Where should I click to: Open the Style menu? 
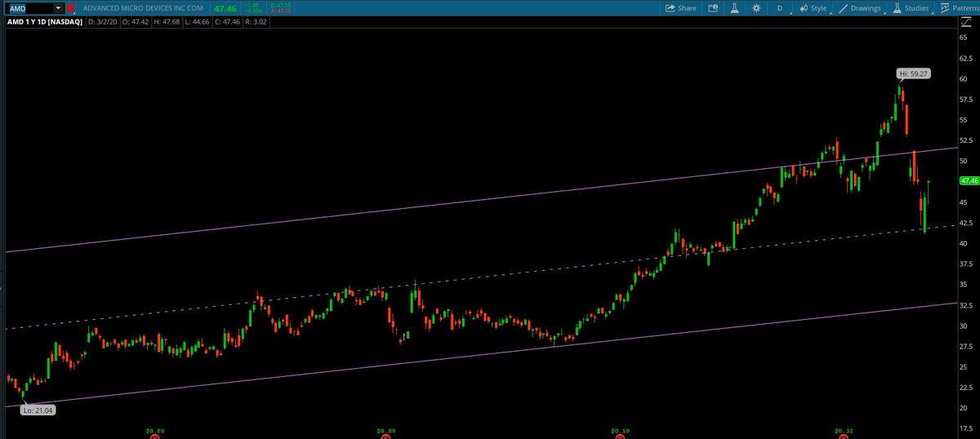(x=813, y=8)
